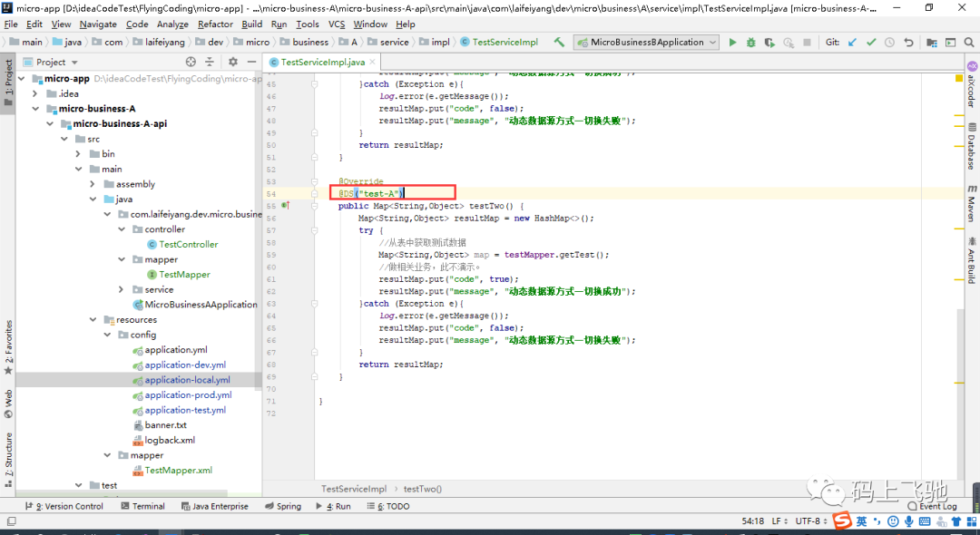The width and height of the screenshot is (980, 535).
Task: Select TestMapper interface in project tree
Action: [184, 274]
